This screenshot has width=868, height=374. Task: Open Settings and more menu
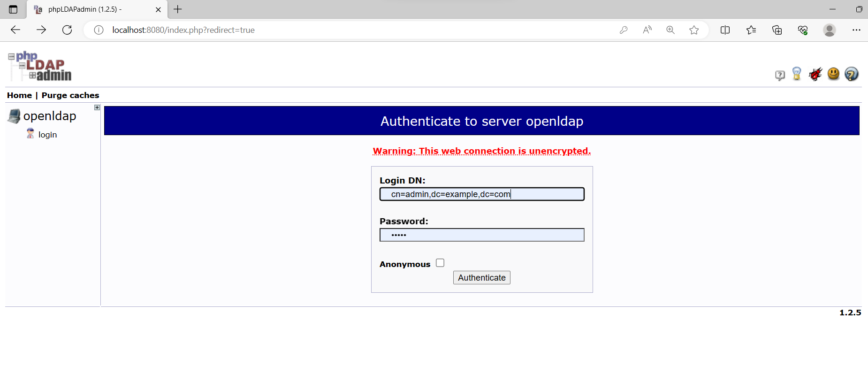(856, 30)
